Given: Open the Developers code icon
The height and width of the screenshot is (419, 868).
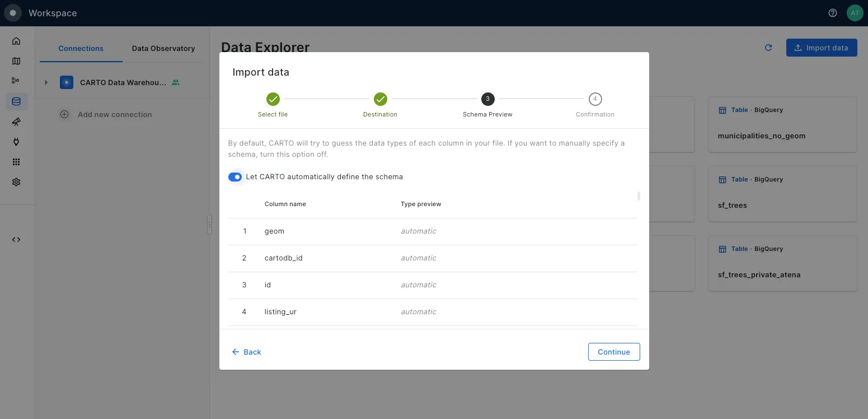Looking at the screenshot, I should 16,240.
